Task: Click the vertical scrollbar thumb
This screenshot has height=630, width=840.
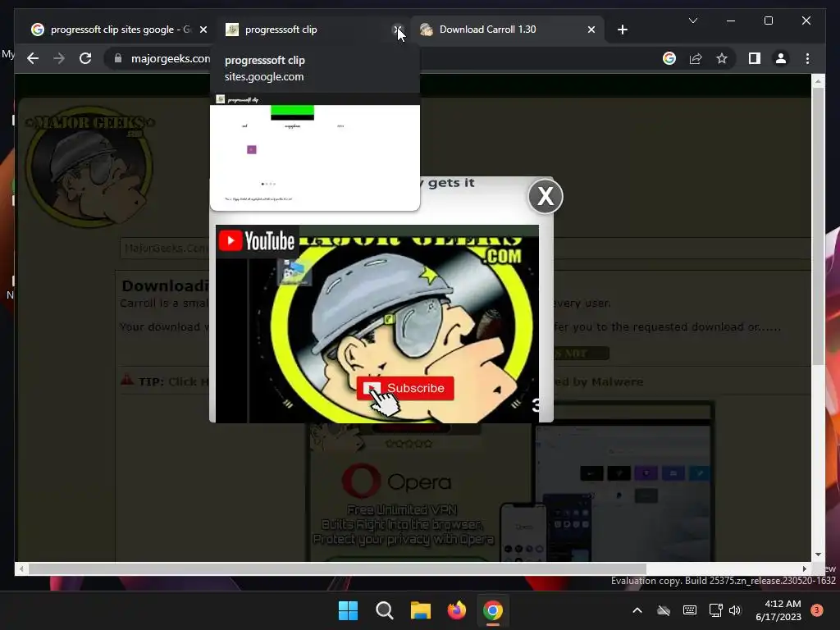Action: click(x=818, y=225)
